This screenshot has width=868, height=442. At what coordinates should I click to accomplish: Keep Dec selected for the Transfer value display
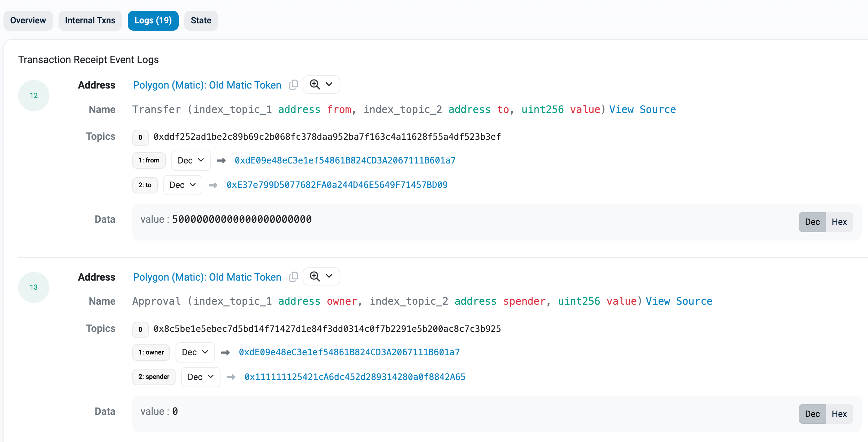(812, 222)
